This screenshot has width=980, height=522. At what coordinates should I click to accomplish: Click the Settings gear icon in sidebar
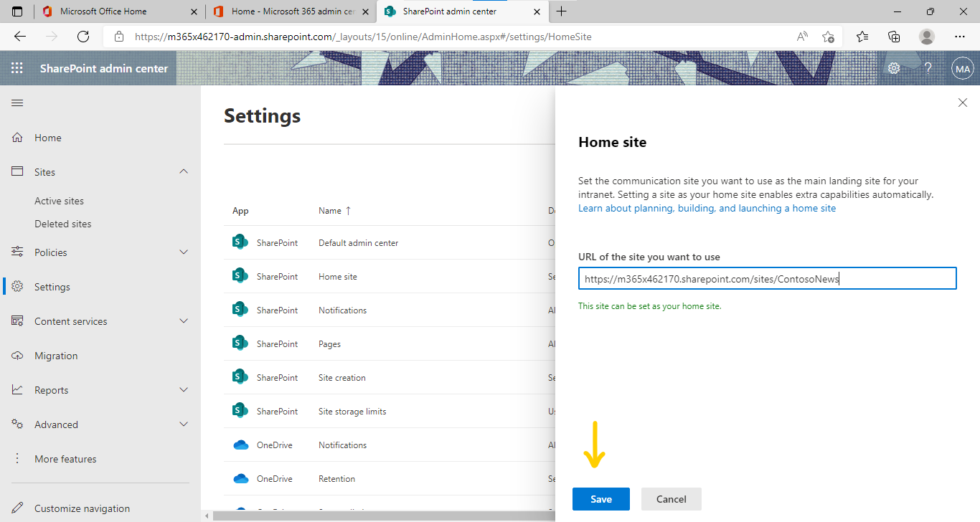[18, 287]
